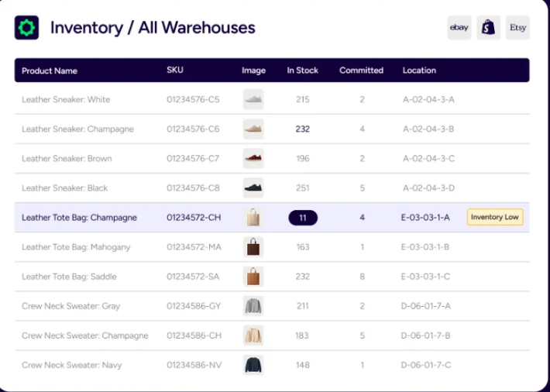This screenshot has height=392, width=550.
Task: Sort by the In Stock column header
Action: click(x=302, y=70)
